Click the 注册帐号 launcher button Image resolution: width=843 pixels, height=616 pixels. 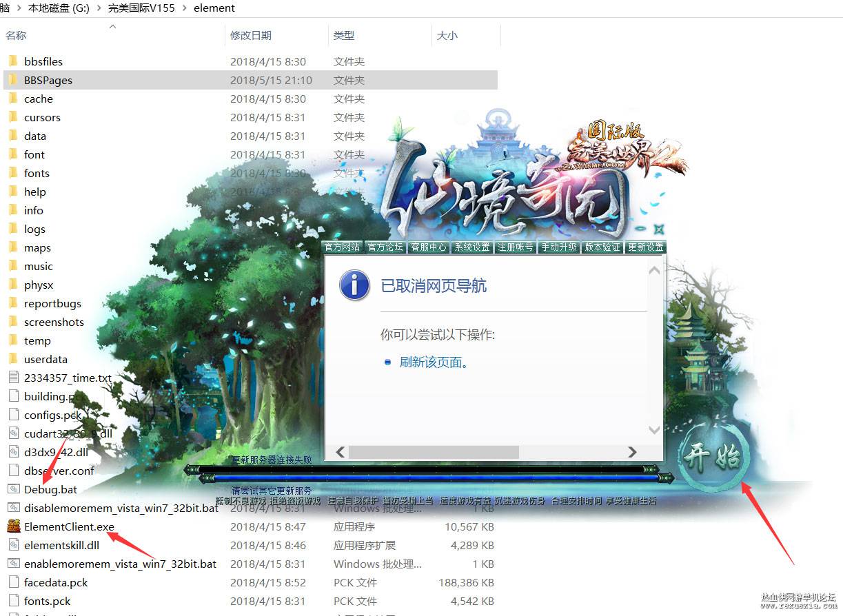(516, 247)
